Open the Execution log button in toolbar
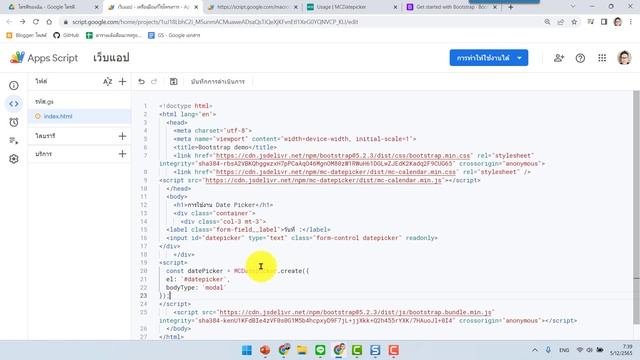The image size is (640, 360). (x=218, y=82)
